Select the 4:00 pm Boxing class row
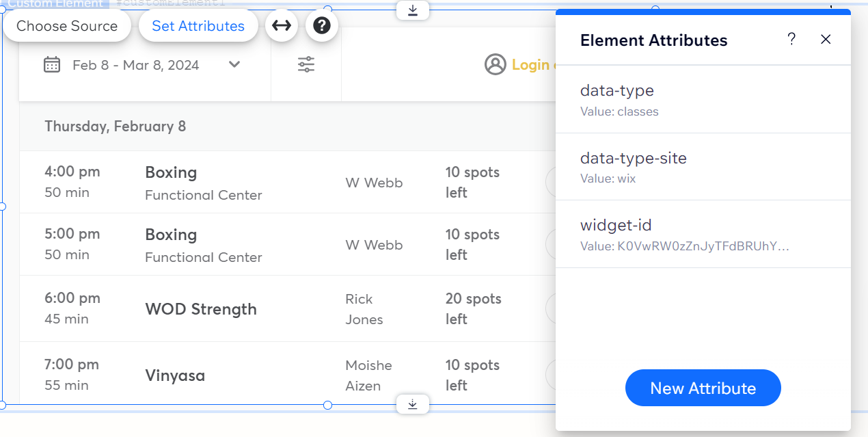Image resolution: width=868 pixels, height=437 pixels. pos(273,183)
